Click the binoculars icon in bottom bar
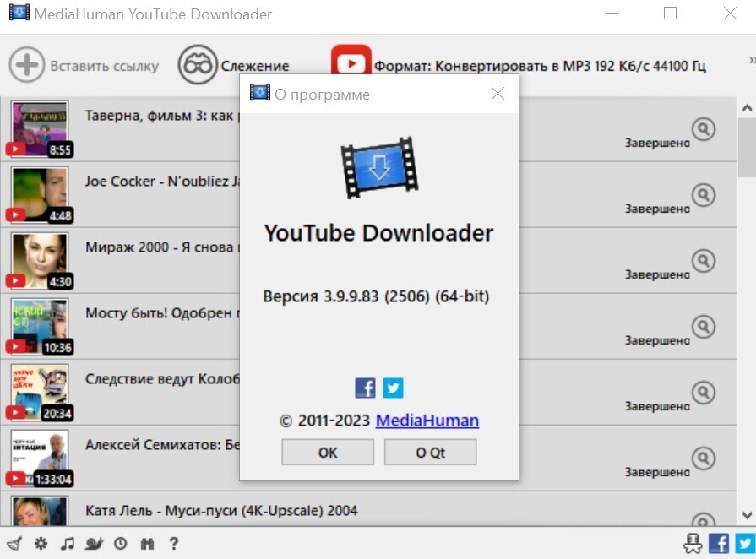756x559 pixels. pyautogui.click(x=147, y=544)
